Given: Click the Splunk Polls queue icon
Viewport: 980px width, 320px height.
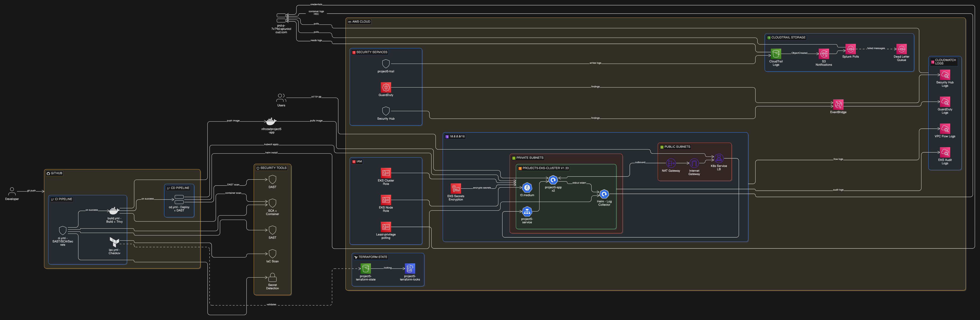Looking at the screenshot, I should 851,49.
